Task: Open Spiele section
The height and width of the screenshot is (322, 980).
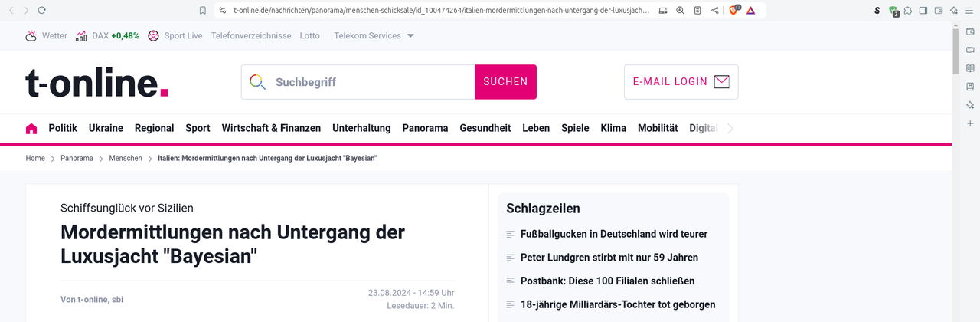Action: coord(575,128)
